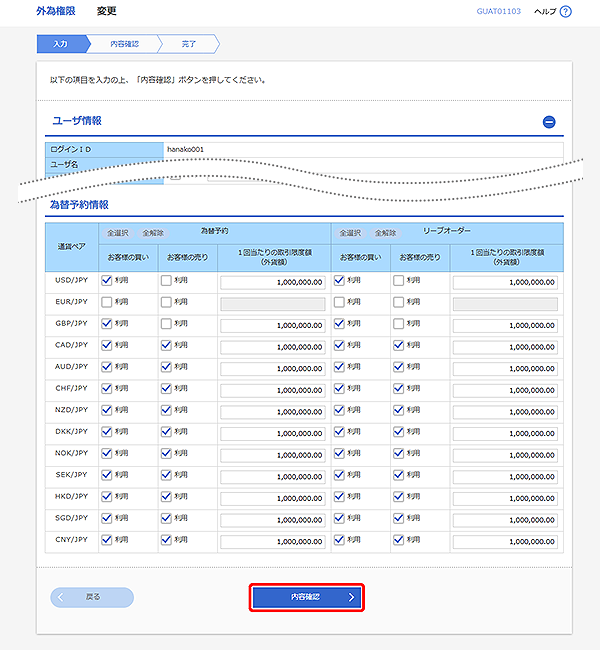
Task: Select the 入力 step tab
Action: [x=61, y=44]
